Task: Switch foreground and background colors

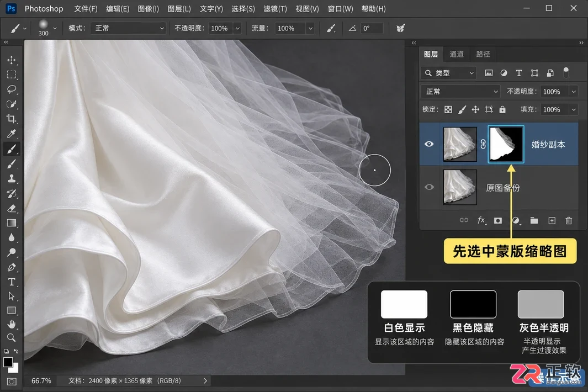Action: (x=16, y=352)
